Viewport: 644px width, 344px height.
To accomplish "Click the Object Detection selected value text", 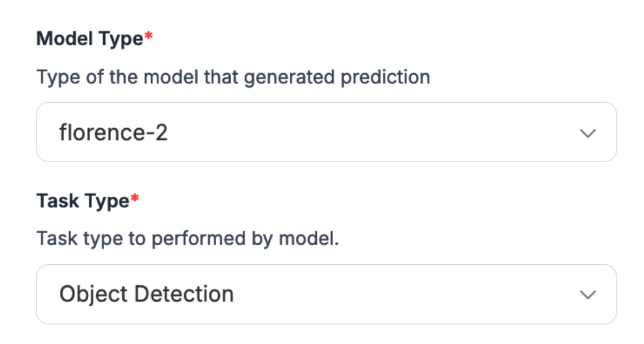I will (x=146, y=294).
